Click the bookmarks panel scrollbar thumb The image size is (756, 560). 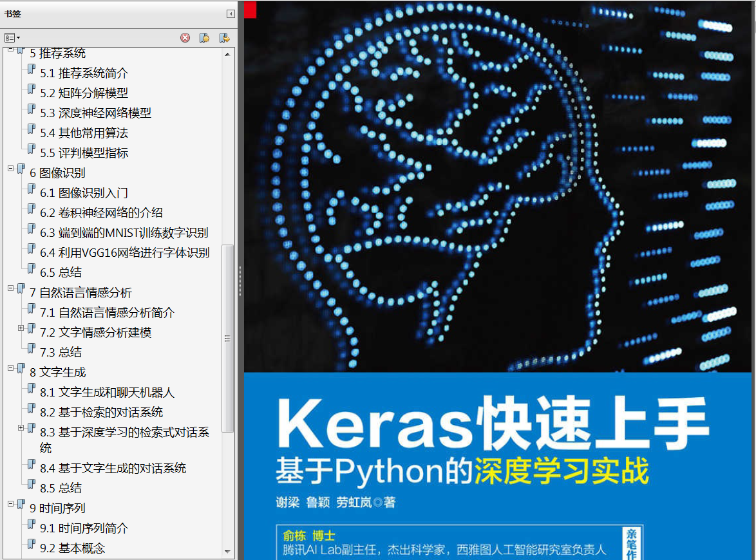(x=227, y=339)
